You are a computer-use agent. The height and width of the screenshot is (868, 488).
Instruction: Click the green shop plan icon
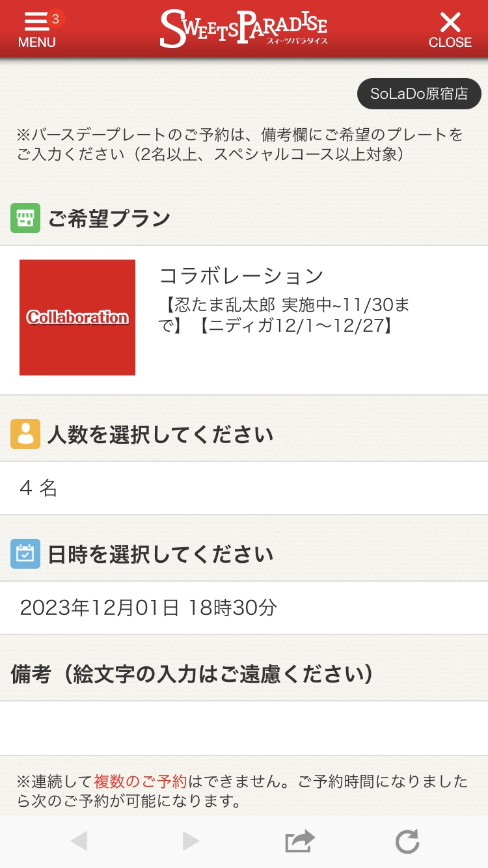(x=25, y=218)
